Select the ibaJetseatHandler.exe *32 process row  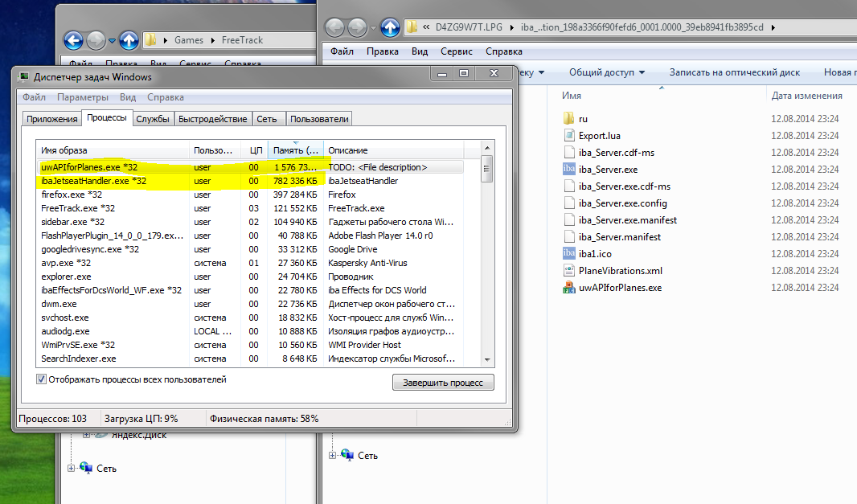(250, 181)
